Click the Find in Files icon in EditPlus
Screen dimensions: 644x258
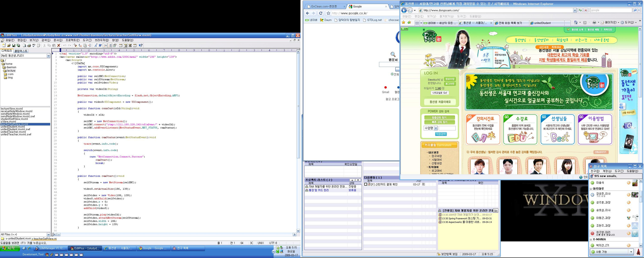(x=85, y=45)
